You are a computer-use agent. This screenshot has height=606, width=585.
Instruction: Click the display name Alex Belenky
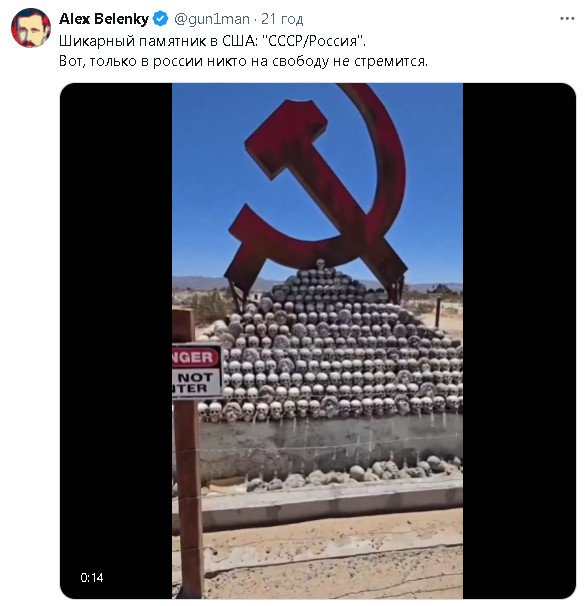click(x=104, y=19)
